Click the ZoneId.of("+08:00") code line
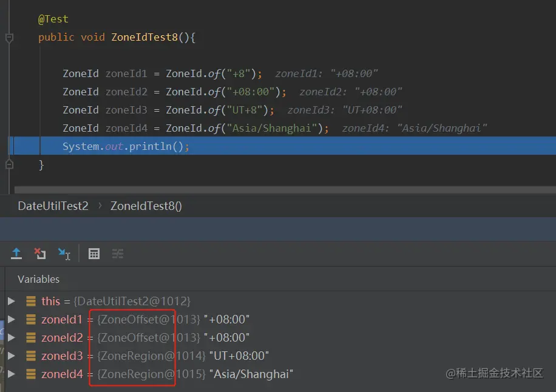 click(x=174, y=92)
